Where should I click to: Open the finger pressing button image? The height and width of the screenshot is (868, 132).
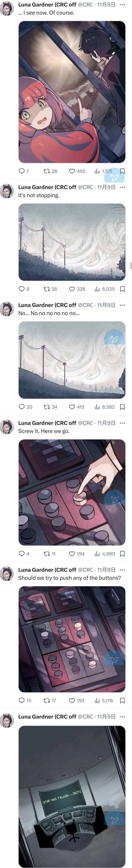coord(72,492)
